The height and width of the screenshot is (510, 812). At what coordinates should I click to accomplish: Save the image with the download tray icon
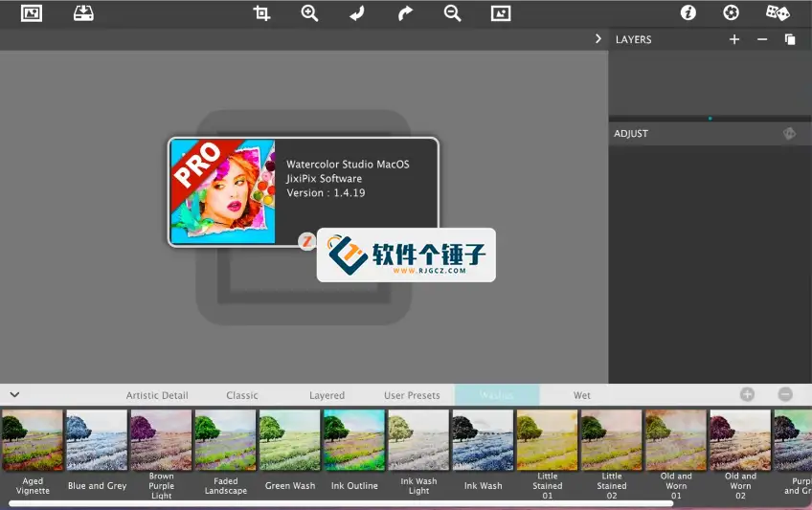point(83,13)
